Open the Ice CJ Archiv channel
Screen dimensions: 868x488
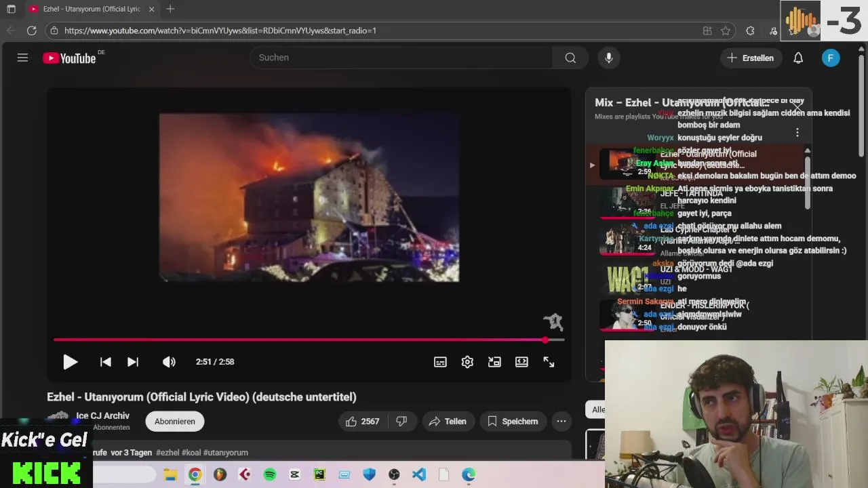[102, 416]
